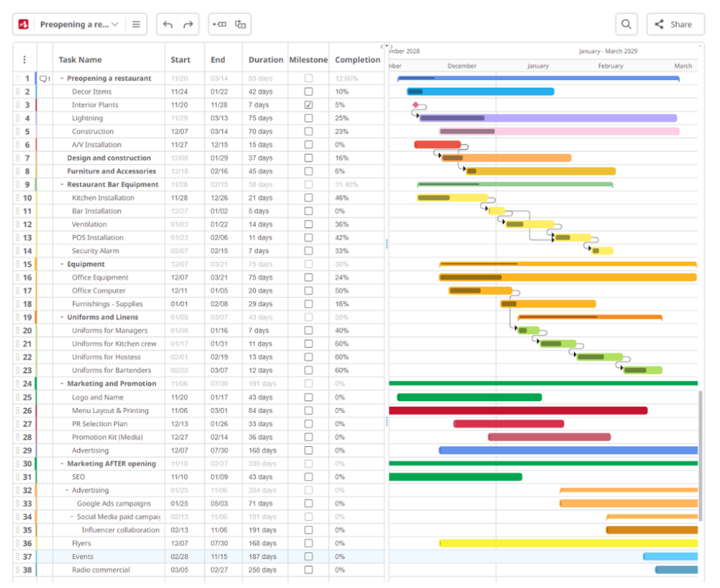Screen dimensions: 720x588
Task: Click the add subtask icon in the toolbar
Action: [240, 24]
